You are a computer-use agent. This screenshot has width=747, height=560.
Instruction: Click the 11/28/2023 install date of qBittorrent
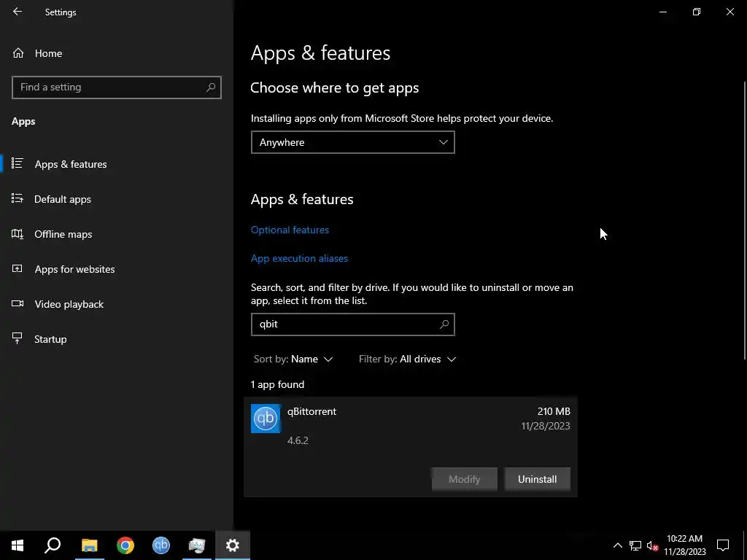tap(546, 426)
